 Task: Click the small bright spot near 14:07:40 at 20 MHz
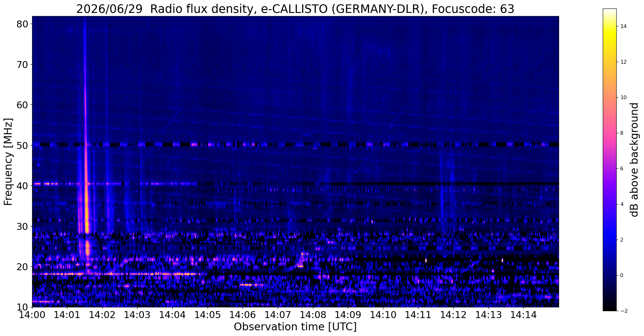click(300, 266)
